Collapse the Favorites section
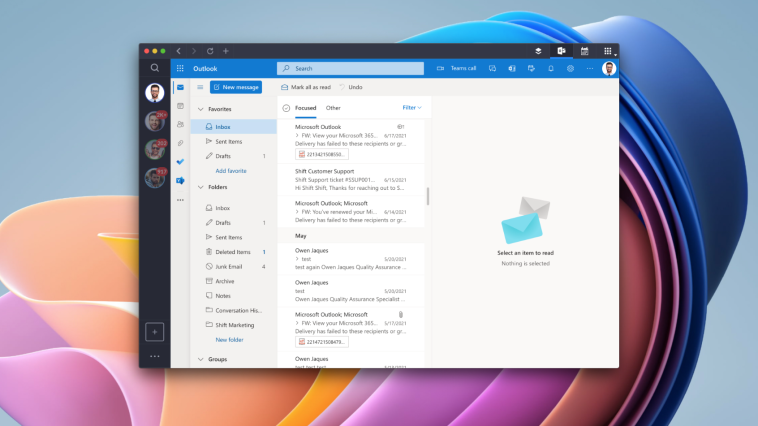 point(201,109)
